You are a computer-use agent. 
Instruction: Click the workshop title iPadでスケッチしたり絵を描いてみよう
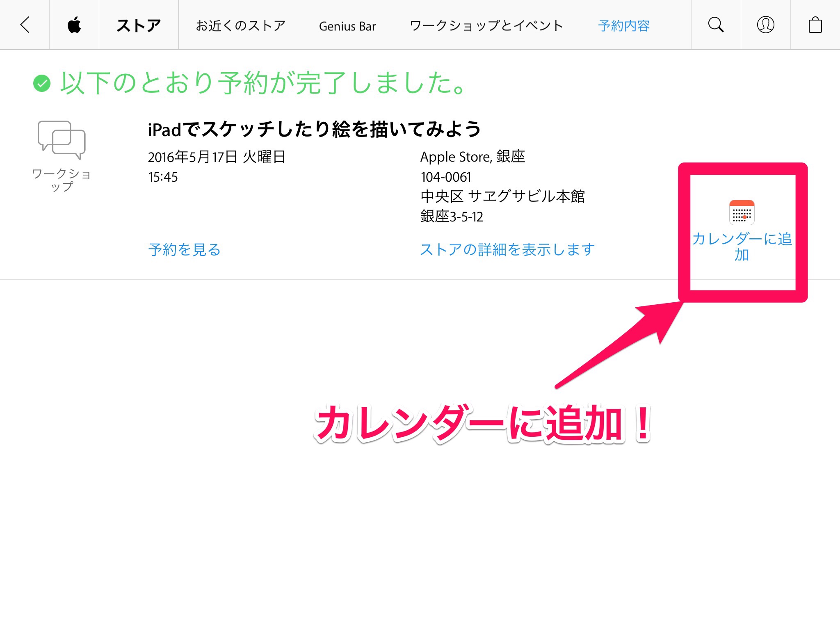[x=314, y=129]
